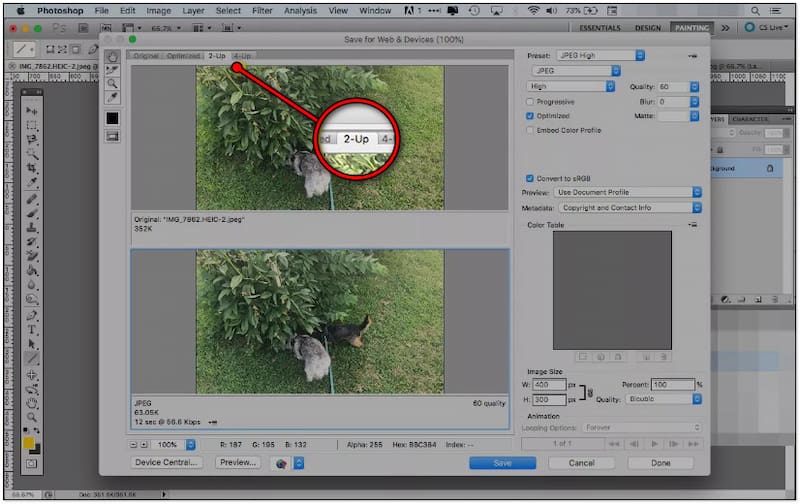Uncheck Convert to sRGB

(530, 178)
